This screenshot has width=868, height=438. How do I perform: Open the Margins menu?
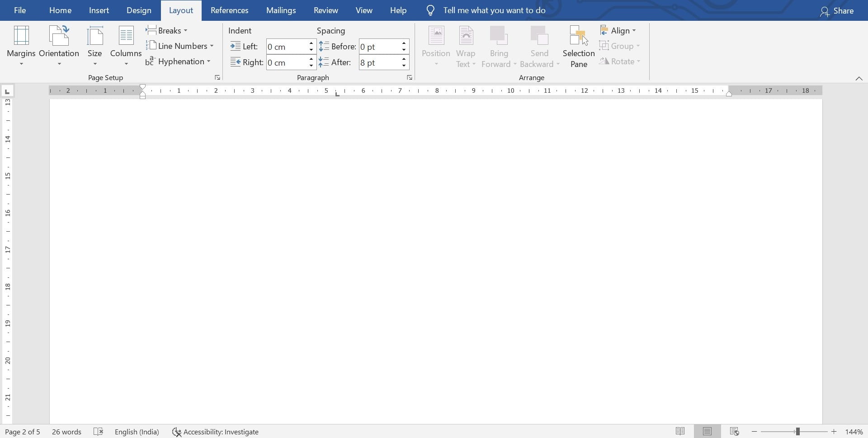point(21,46)
